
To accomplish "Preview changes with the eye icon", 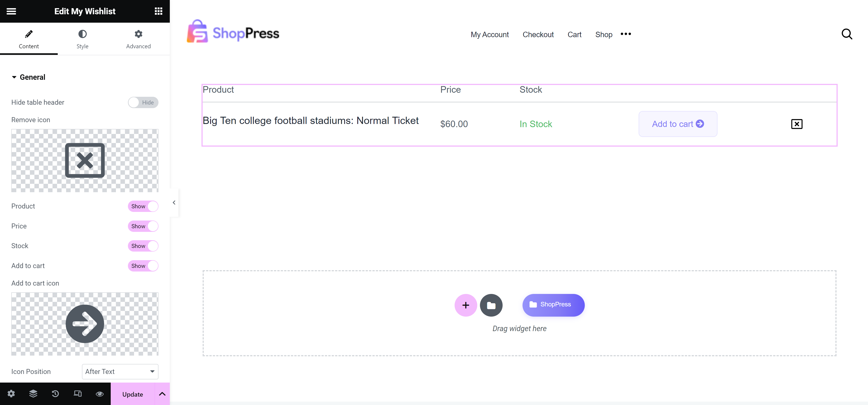I will point(99,393).
